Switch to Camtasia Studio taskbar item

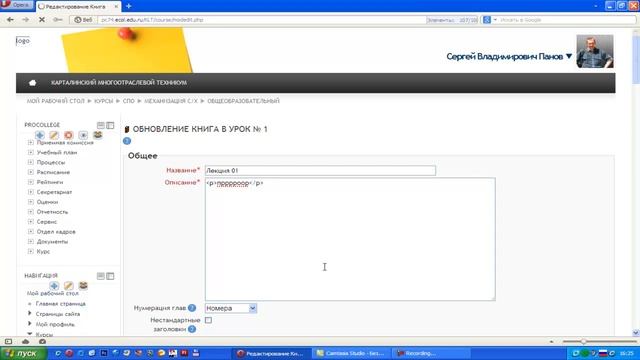351,353
